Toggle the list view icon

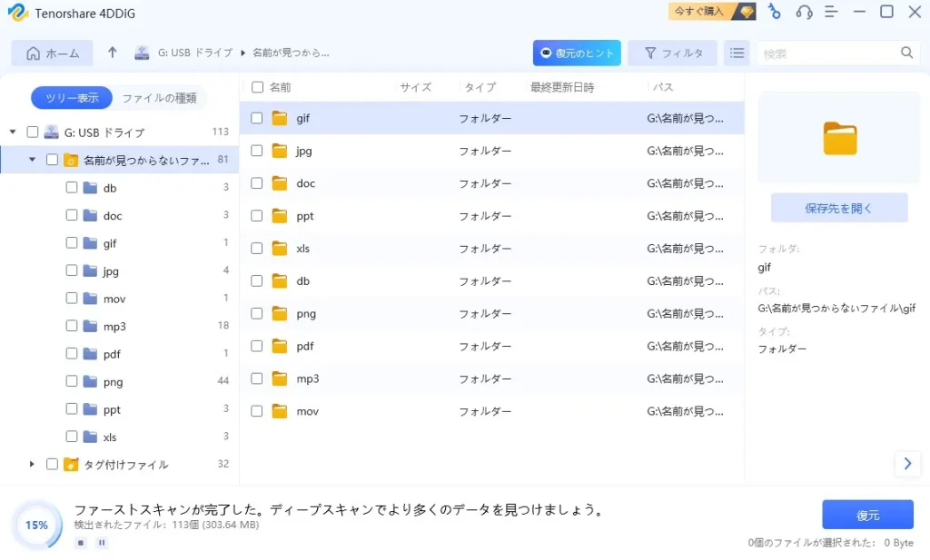(x=737, y=54)
